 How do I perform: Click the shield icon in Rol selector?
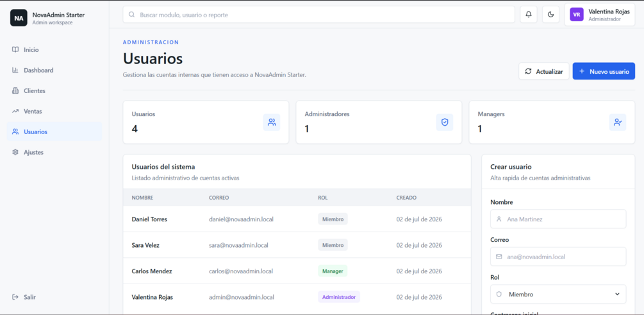point(499,294)
